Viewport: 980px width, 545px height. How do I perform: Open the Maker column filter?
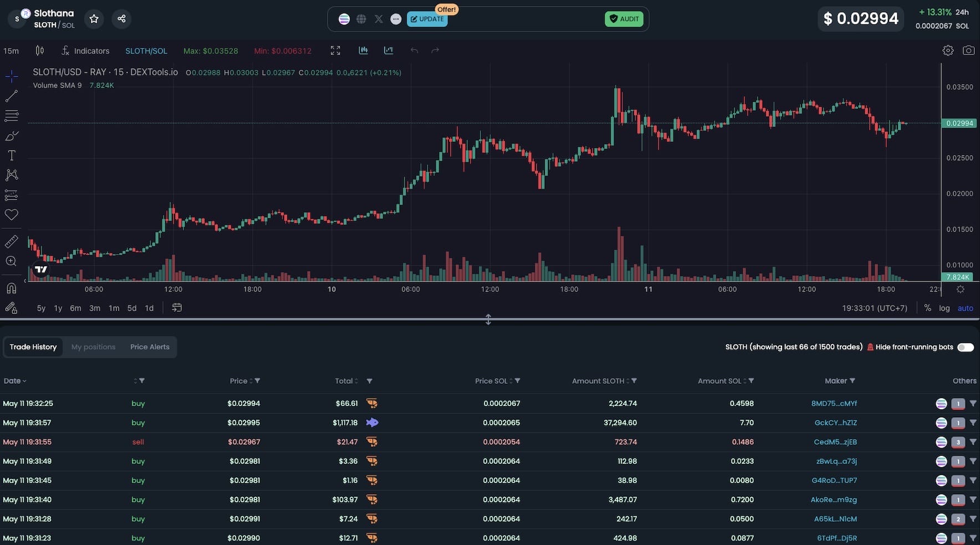853,381
